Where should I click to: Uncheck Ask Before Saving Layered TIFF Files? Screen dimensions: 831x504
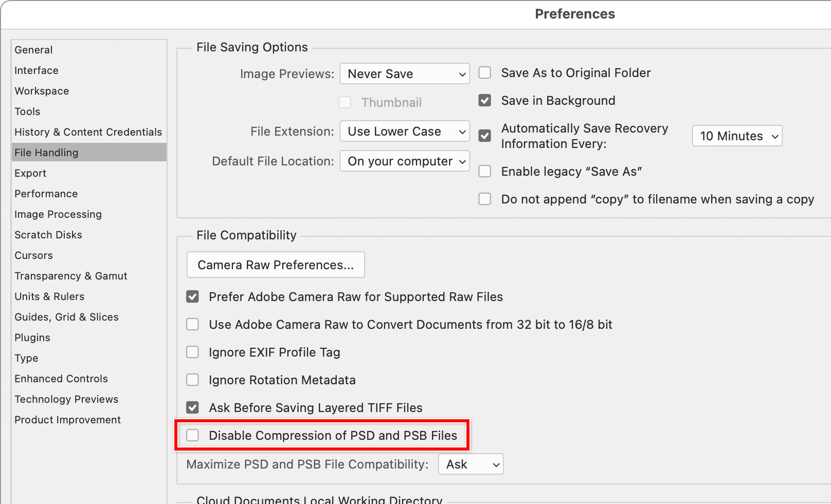(192, 407)
